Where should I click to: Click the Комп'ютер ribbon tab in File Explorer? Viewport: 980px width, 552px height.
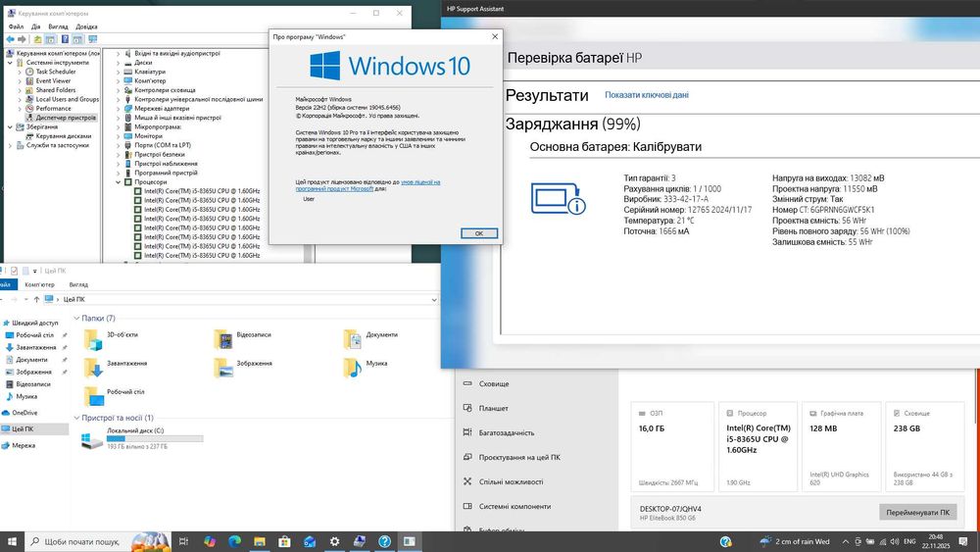click(39, 284)
